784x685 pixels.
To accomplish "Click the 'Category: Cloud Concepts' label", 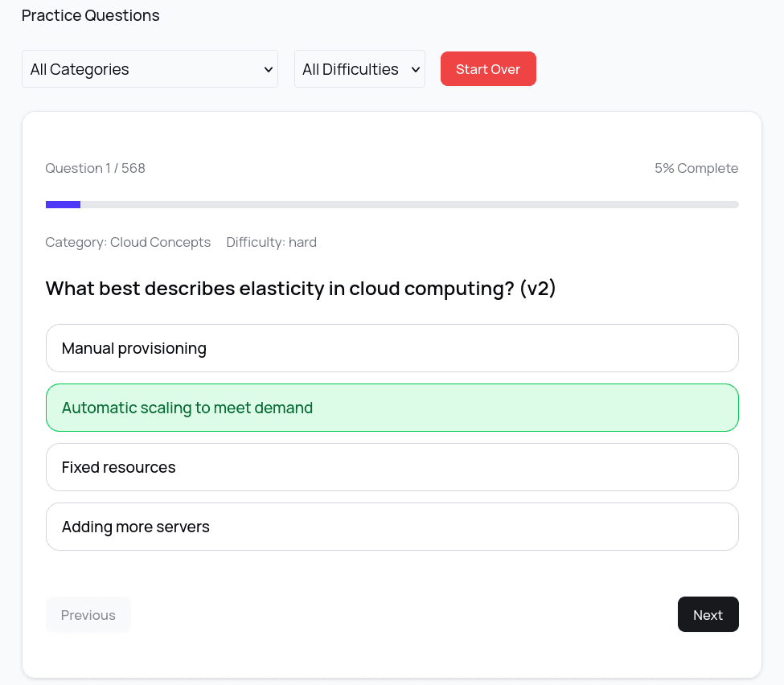I will (128, 242).
